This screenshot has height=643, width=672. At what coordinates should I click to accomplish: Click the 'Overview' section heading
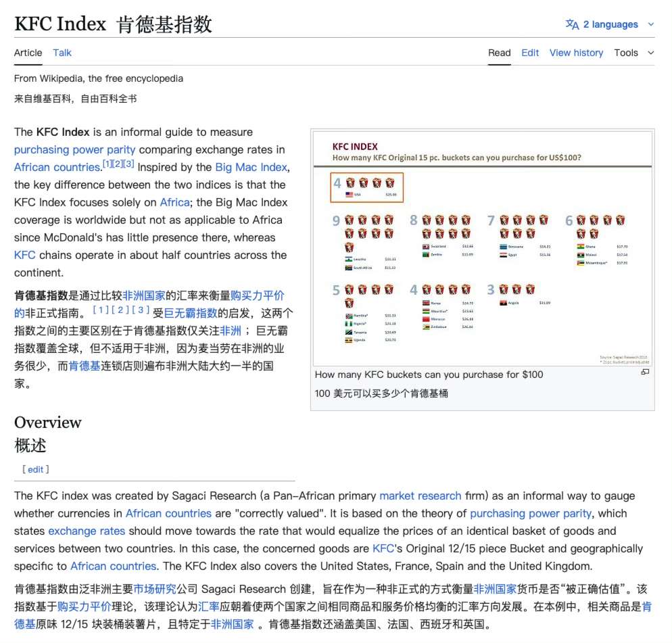(x=47, y=422)
